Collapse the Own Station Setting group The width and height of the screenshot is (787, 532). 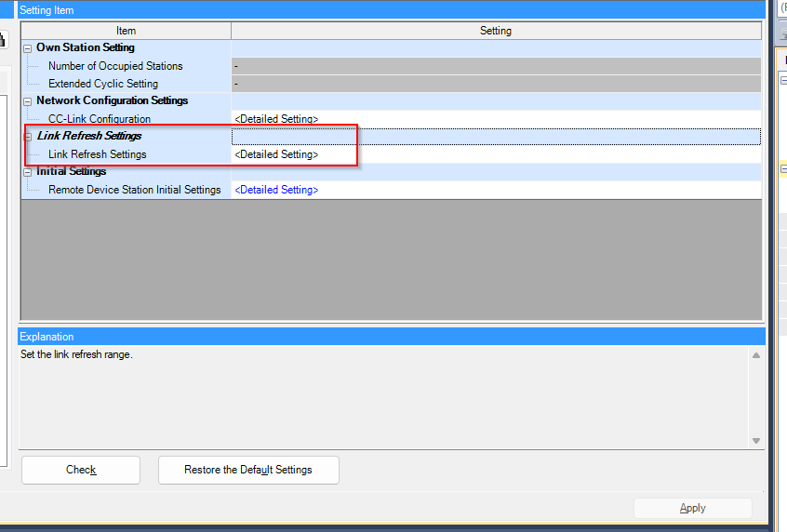tap(28, 48)
